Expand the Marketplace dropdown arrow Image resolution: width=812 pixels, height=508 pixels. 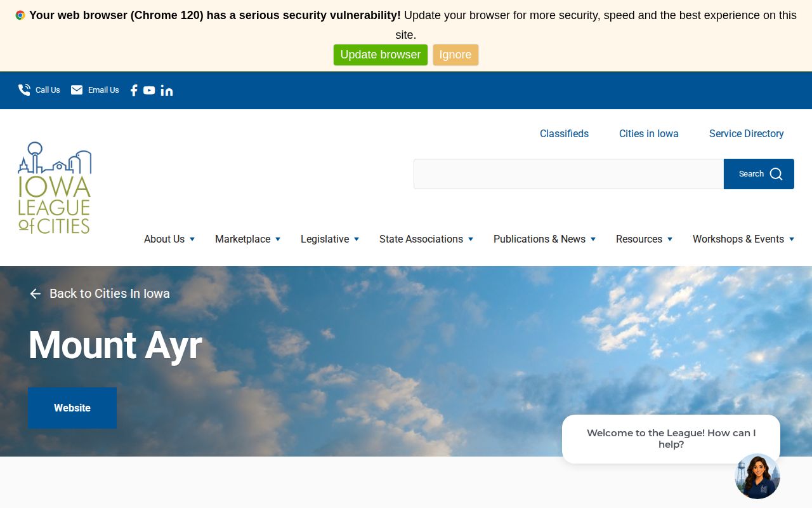(x=278, y=239)
